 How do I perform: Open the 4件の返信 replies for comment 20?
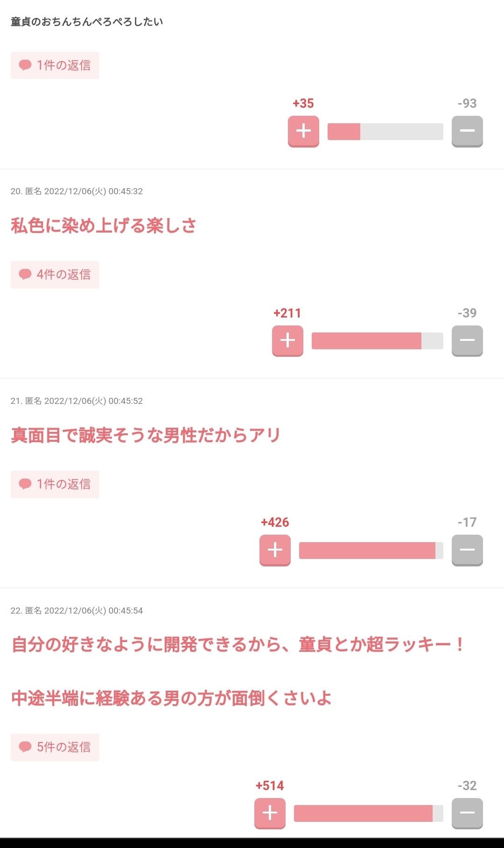[55, 275]
